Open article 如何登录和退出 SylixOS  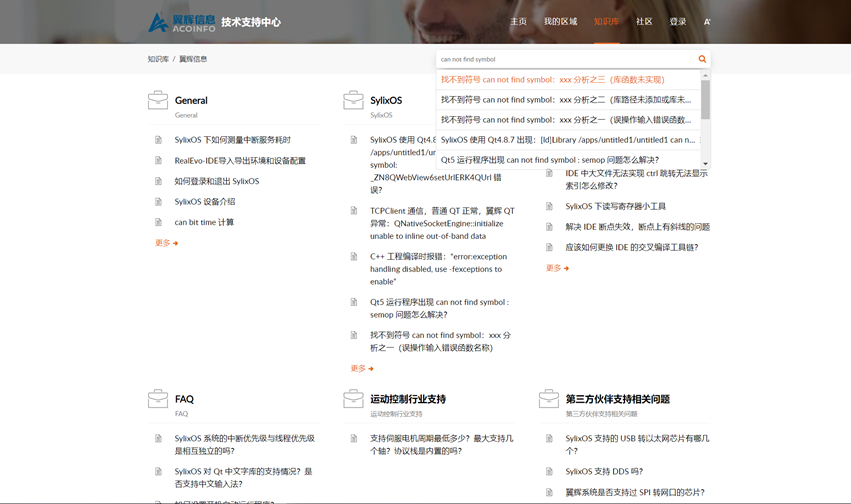tap(216, 181)
